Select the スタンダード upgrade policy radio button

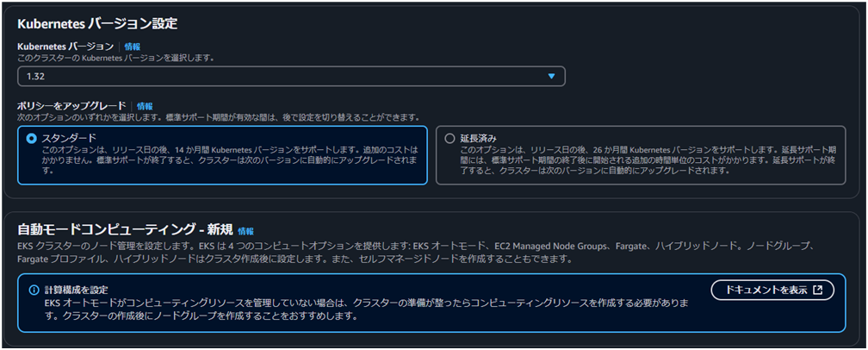32,139
